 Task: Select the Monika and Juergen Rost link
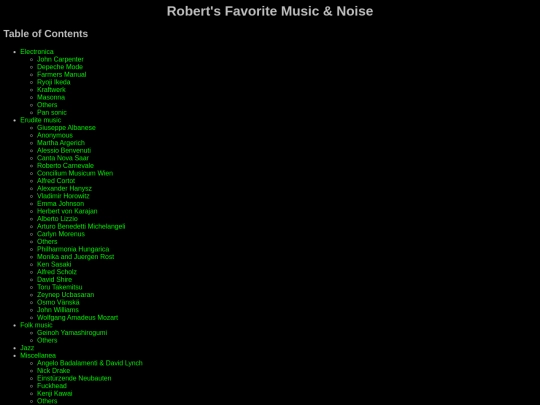pos(76,257)
